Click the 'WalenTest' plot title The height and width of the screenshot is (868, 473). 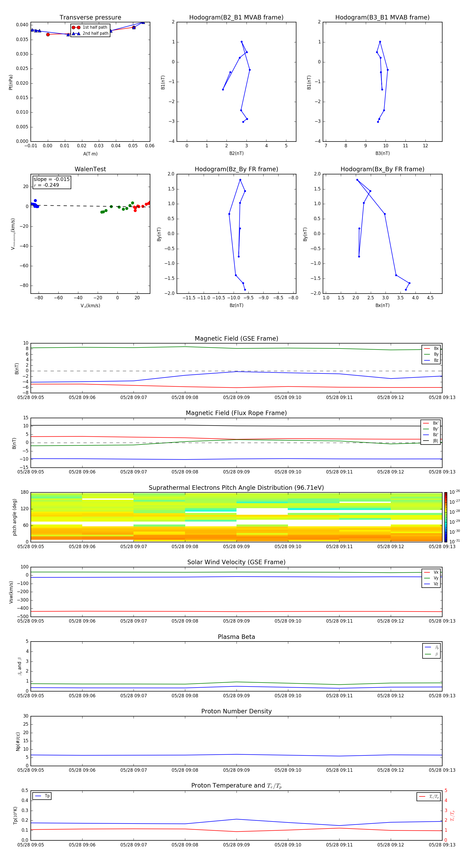click(90, 169)
